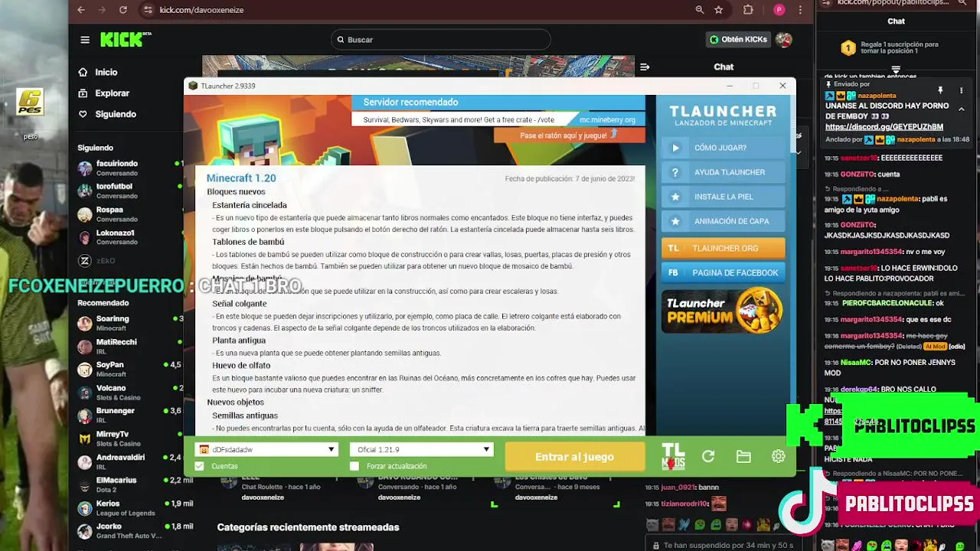Viewport: 980px width, 551px height.
Task: Click mc.mineberry.org server link
Action: point(607,119)
